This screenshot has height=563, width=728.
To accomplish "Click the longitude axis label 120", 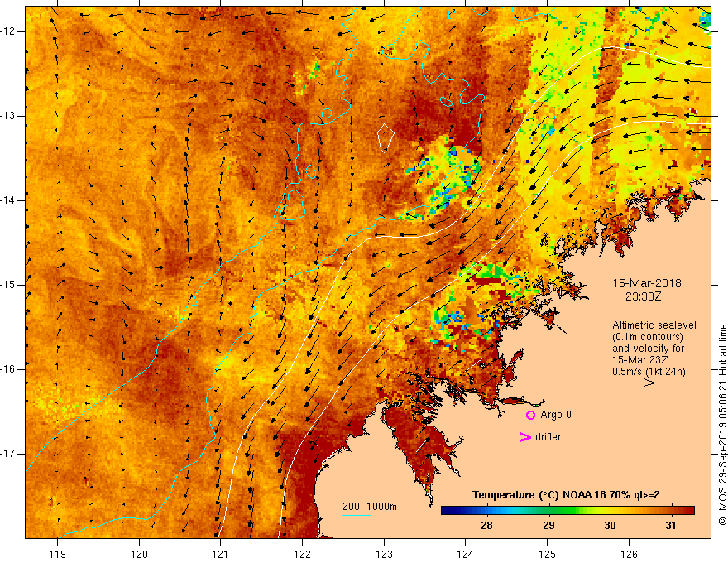I will tap(139, 554).
